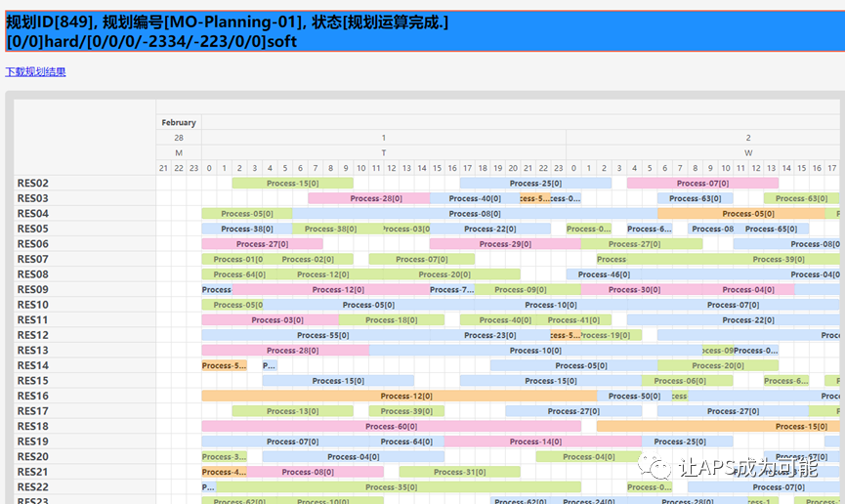Select orange Process-12[0] bar in RES16 row

400,396
